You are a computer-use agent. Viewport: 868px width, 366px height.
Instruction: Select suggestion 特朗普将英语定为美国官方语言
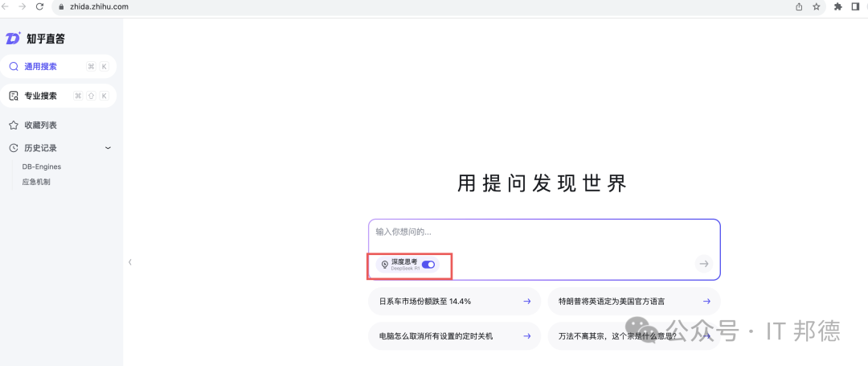[x=634, y=301]
